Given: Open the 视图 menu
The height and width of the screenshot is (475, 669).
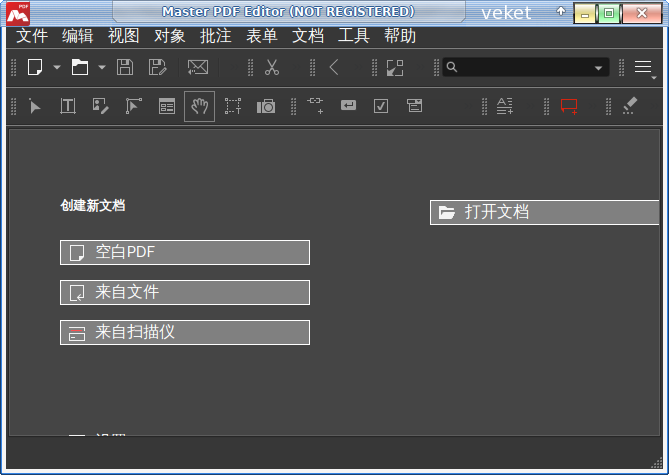Looking at the screenshot, I should click(x=124, y=36).
